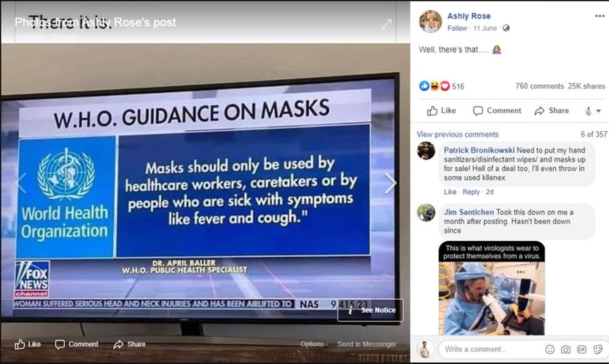Go to the next photo arrow
This screenshot has width=609, height=364.
pyautogui.click(x=390, y=183)
